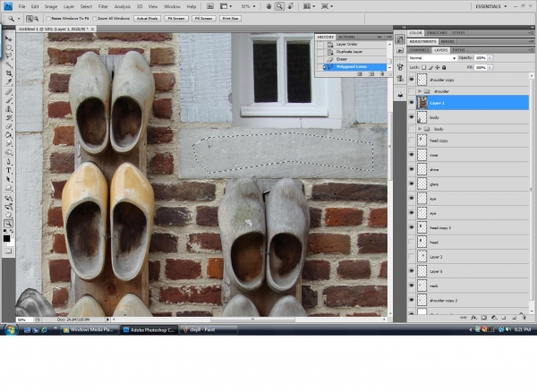Open the Filter menu
Screen dimensions: 537x392
coord(103,6)
